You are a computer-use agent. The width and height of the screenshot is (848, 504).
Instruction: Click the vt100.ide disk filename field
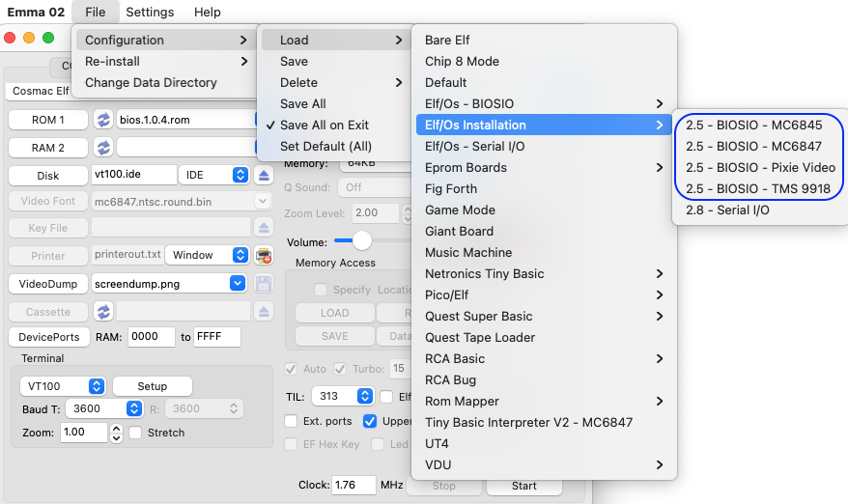pos(133,174)
